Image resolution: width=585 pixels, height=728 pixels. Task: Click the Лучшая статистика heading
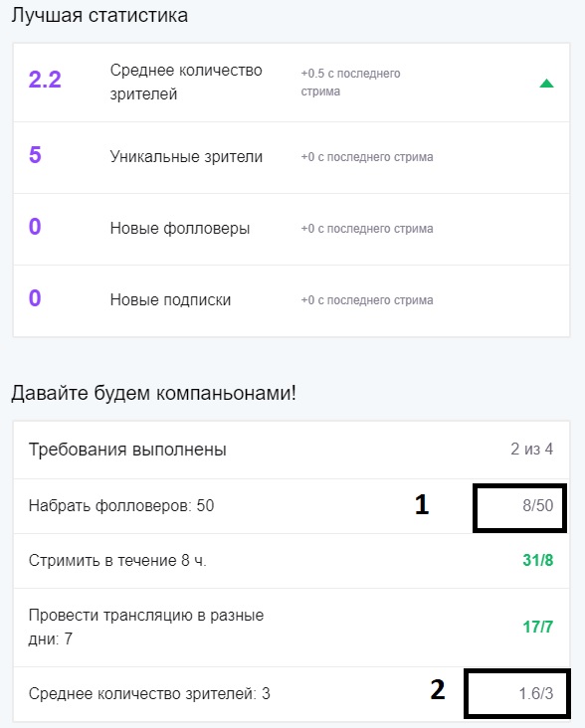click(x=99, y=15)
